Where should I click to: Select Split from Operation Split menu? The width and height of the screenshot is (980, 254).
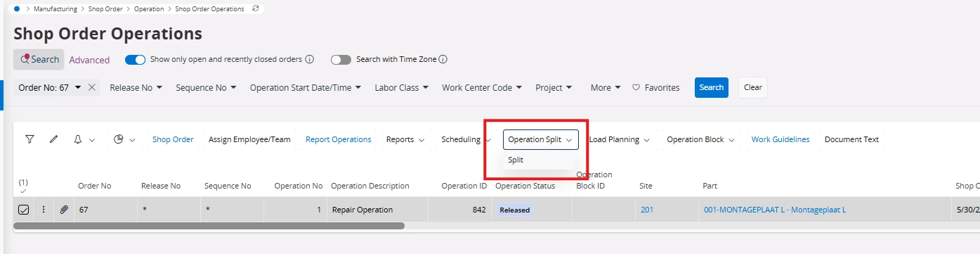(x=516, y=160)
